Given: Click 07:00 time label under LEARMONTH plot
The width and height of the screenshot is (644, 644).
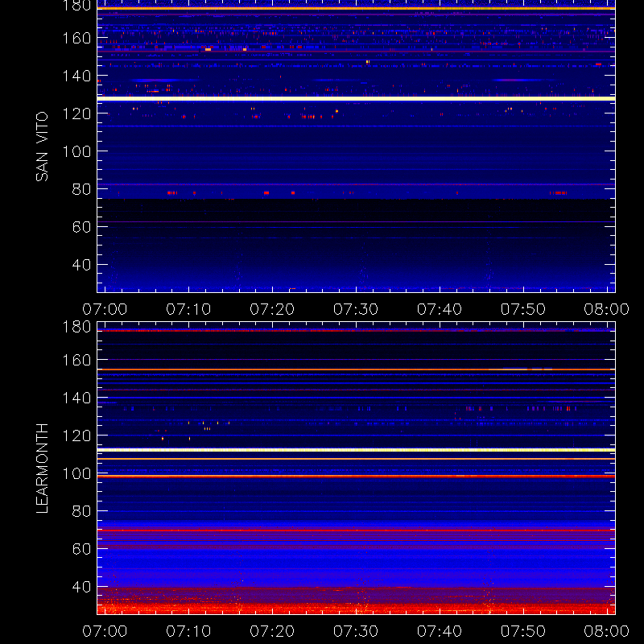Looking at the screenshot, I should tap(105, 631).
